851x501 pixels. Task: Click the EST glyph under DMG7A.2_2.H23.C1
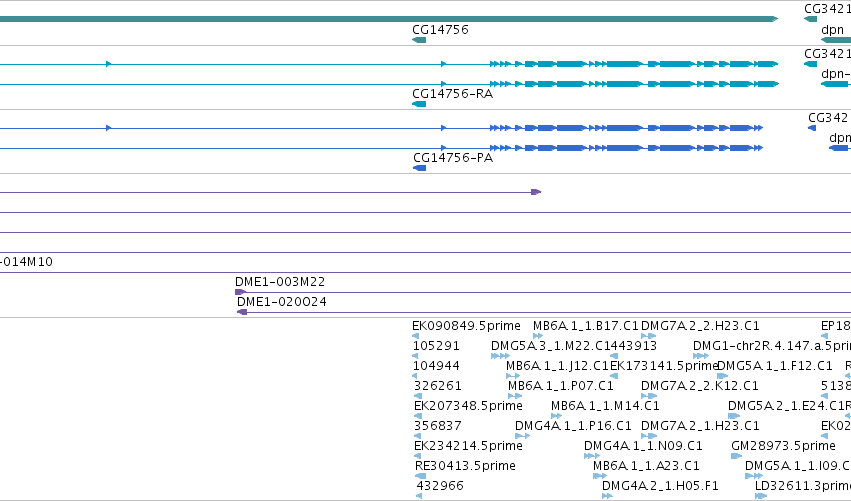pyautogui.click(x=649, y=336)
